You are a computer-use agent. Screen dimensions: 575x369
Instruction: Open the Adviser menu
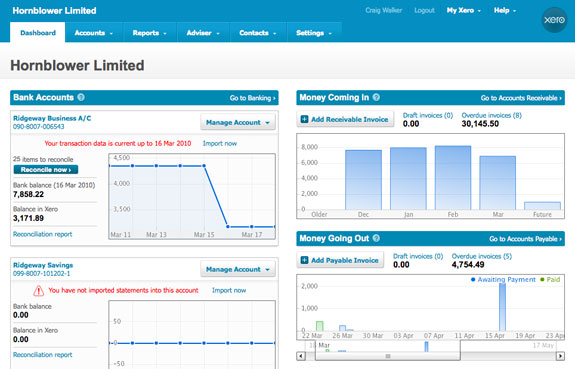point(203,33)
